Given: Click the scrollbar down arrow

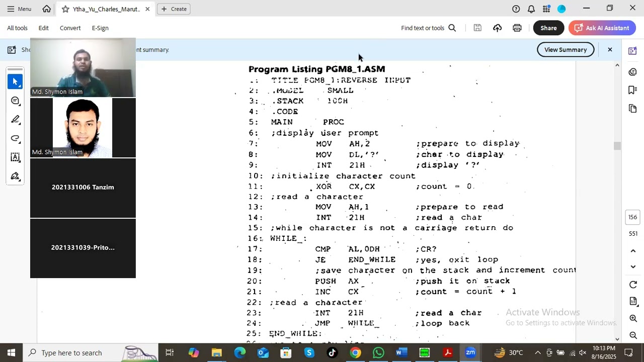Looking at the screenshot, I should pyautogui.click(x=617, y=339).
